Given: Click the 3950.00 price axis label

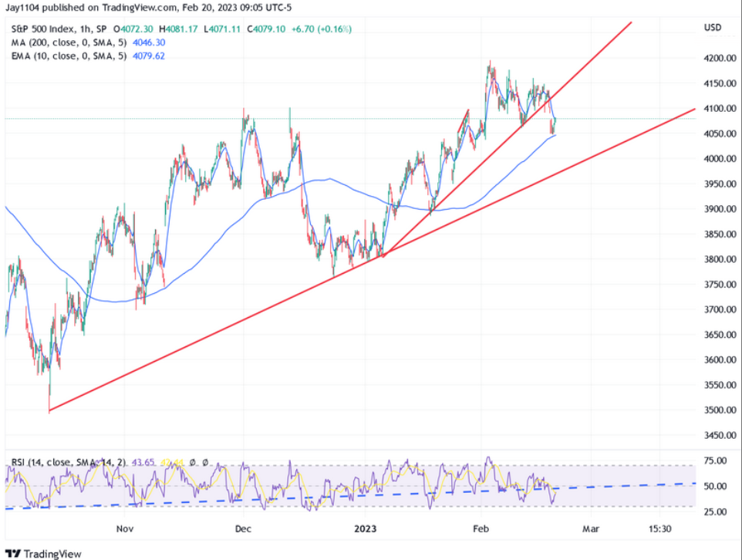Looking at the screenshot, I should click(720, 184).
